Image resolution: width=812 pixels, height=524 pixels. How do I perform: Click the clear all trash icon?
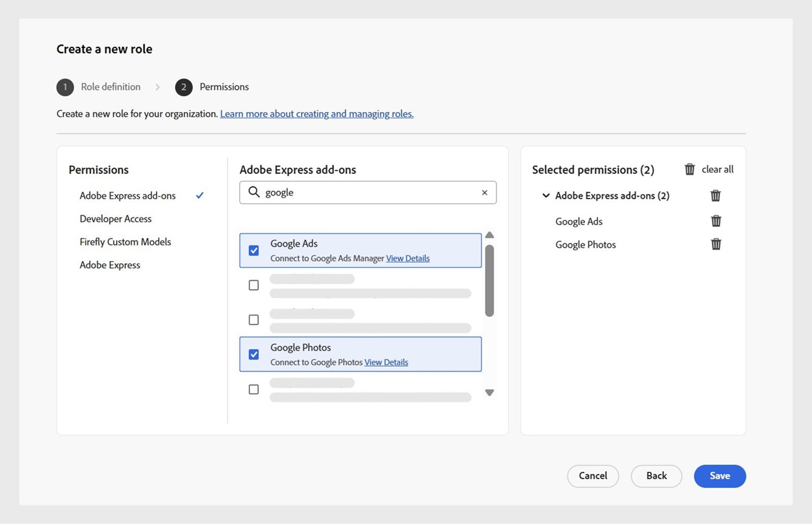(x=689, y=169)
